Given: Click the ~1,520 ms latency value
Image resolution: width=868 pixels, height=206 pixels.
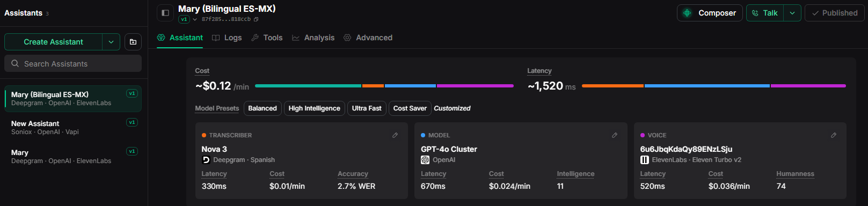Looking at the screenshot, I should [551, 86].
